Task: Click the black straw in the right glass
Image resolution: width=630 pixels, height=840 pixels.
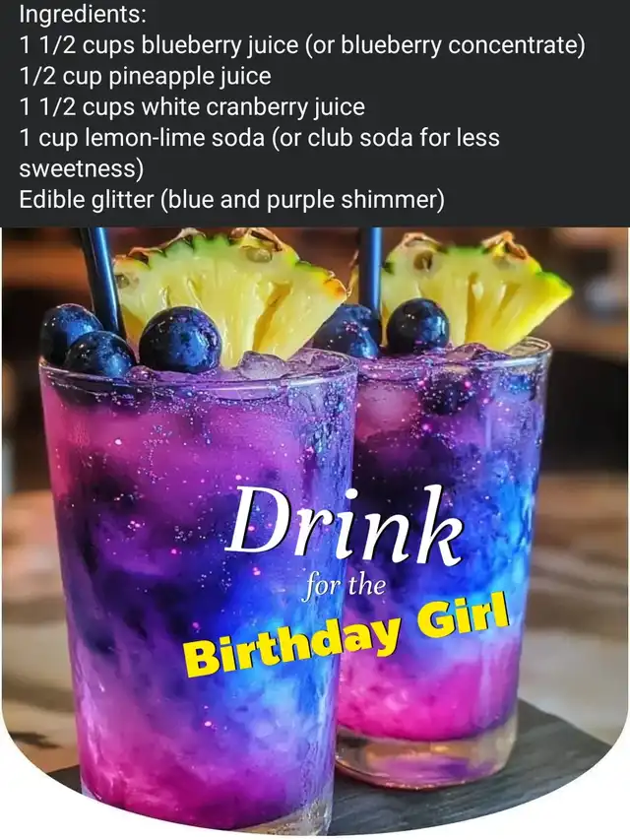Action: coord(370,273)
